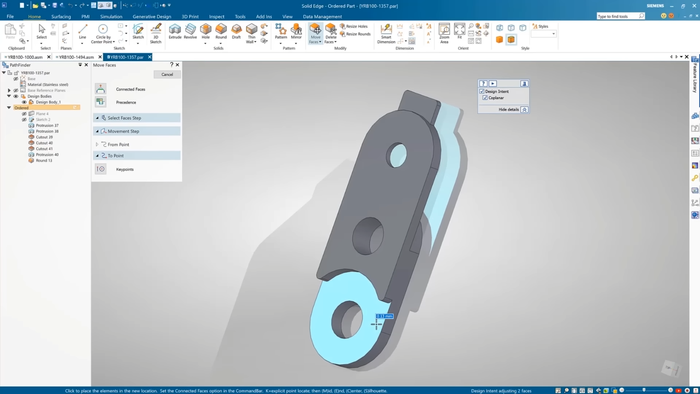The height and width of the screenshot is (394, 700).
Task: Click in the Type to find tools search box
Action: 618,16
